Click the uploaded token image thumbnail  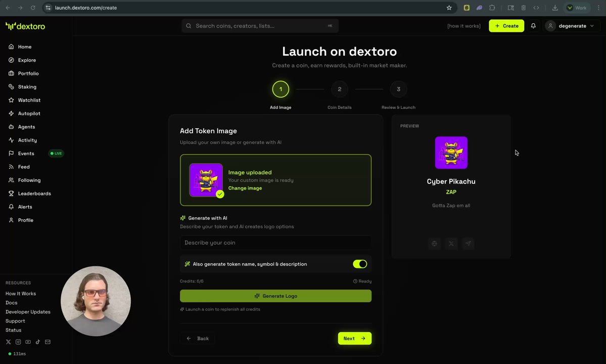tap(206, 180)
